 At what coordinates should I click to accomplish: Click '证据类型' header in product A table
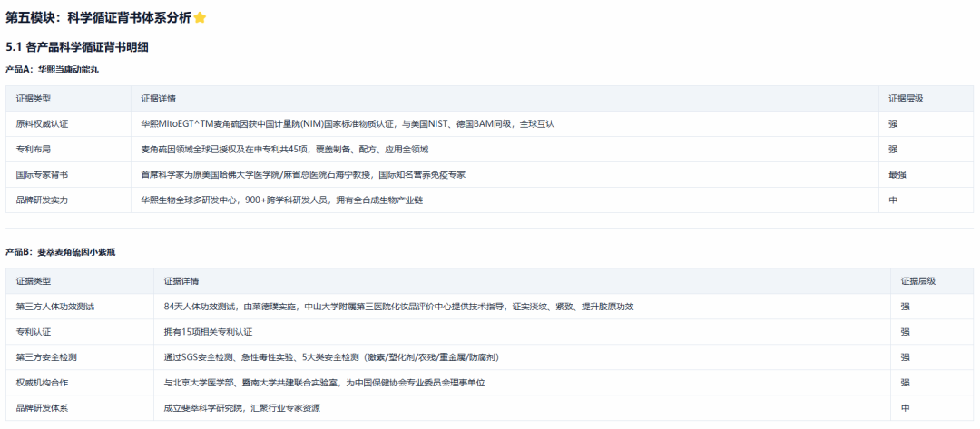34,99
